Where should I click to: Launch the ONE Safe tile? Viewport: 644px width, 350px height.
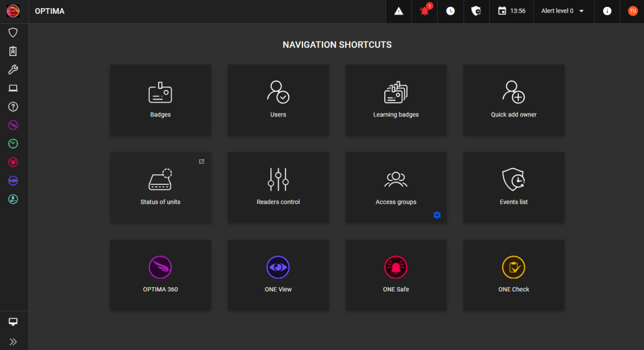[x=396, y=274]
